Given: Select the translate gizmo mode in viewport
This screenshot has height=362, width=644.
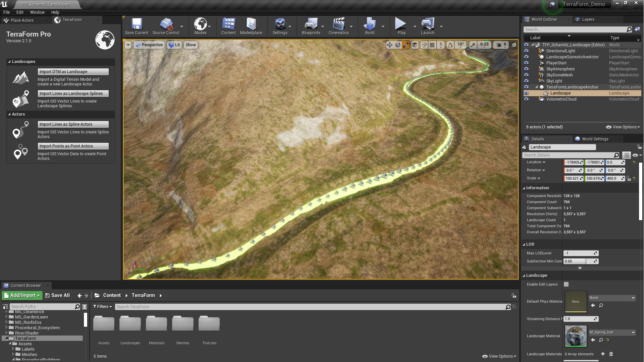Looking at the screenshot, I should tap(389, 45).
